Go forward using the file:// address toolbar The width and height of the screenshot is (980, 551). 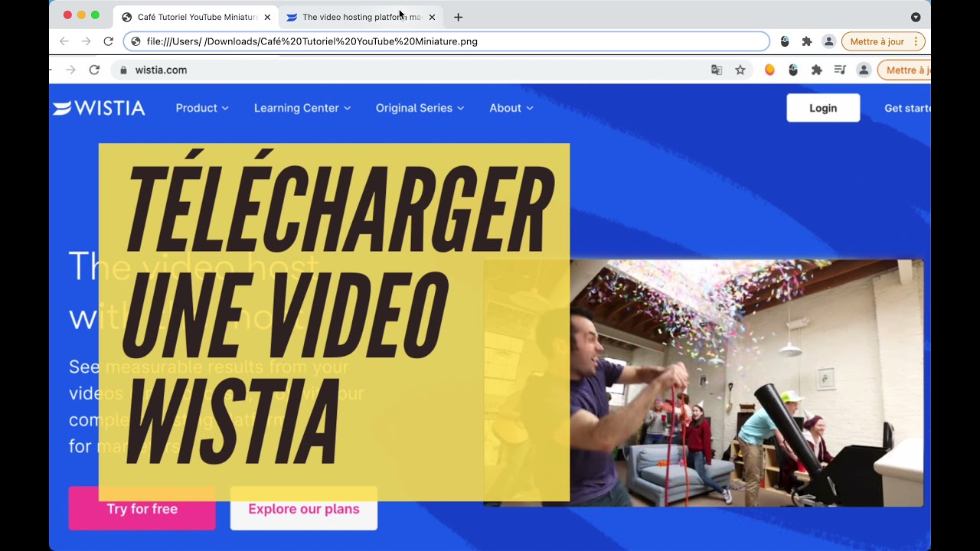pos(86,41)
